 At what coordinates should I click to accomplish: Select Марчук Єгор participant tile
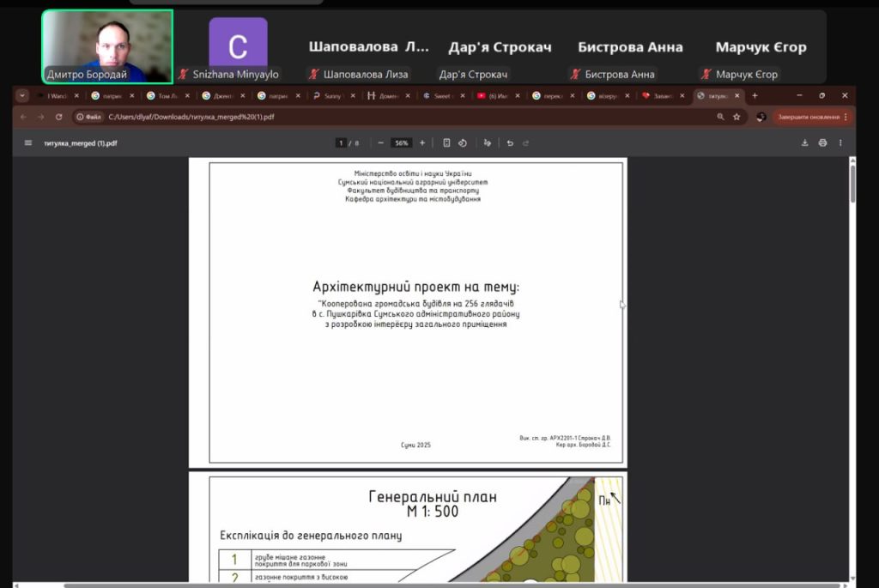tap(761, 47)
